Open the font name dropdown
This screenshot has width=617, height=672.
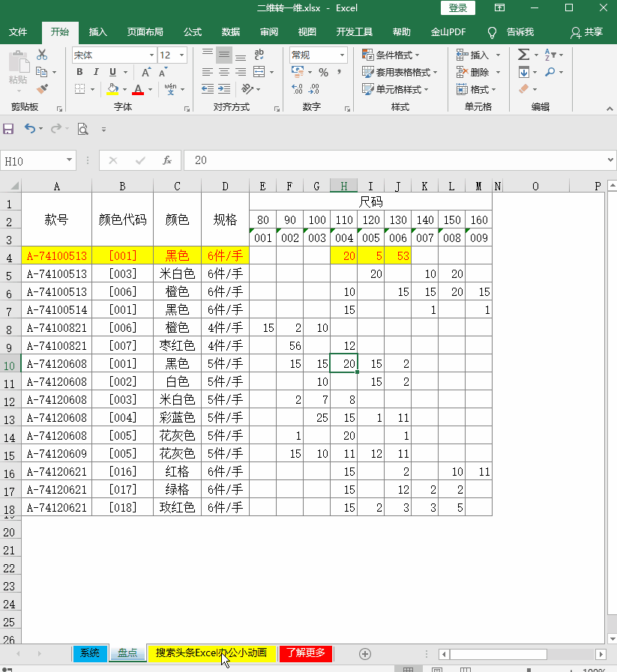pos(151,55)
